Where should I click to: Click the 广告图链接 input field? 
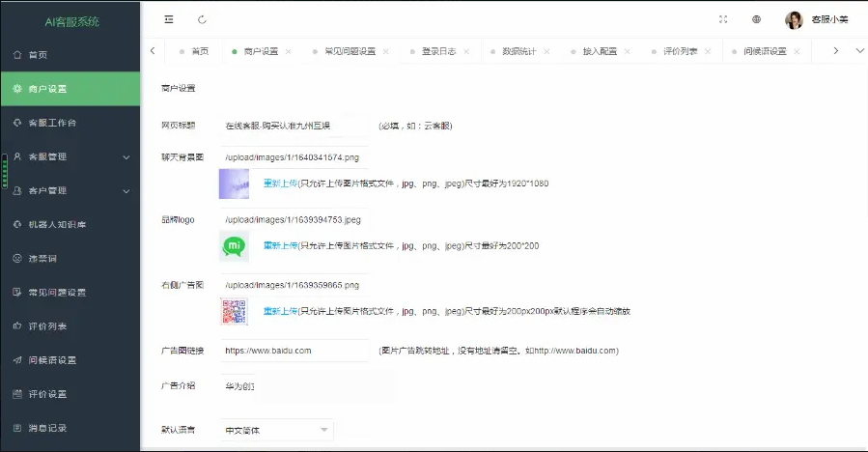[294, 351]
